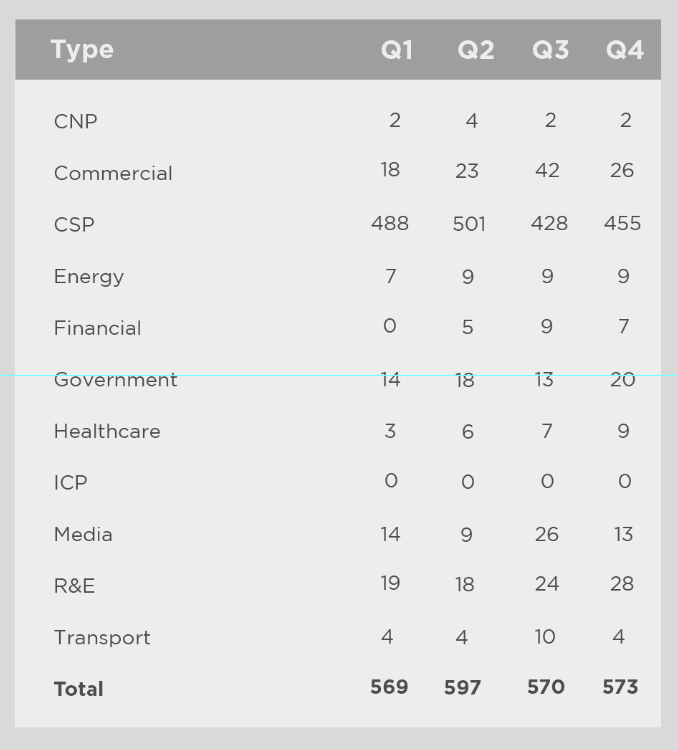The image size is (678, 750).
Task: Click the bold Total row label
Action: click(78, 689)
